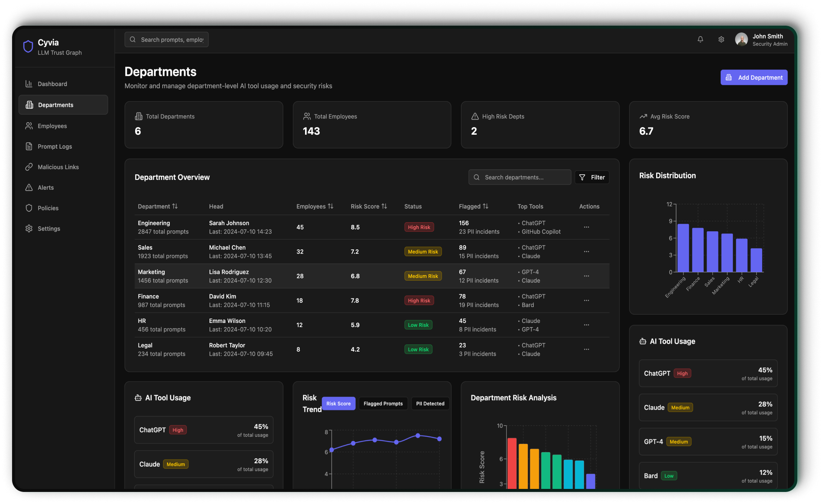Sort table by Department column arrows
The height and width of the screenshot is (504, 823).
[175, 206]
